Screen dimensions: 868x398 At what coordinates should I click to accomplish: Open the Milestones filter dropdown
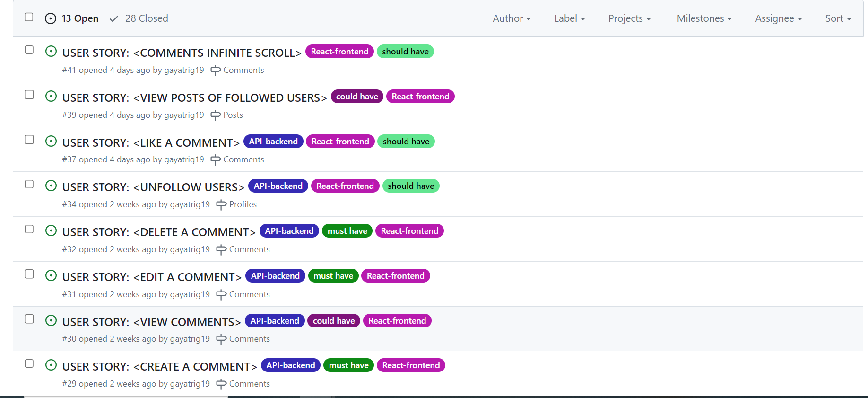point(704,18)
